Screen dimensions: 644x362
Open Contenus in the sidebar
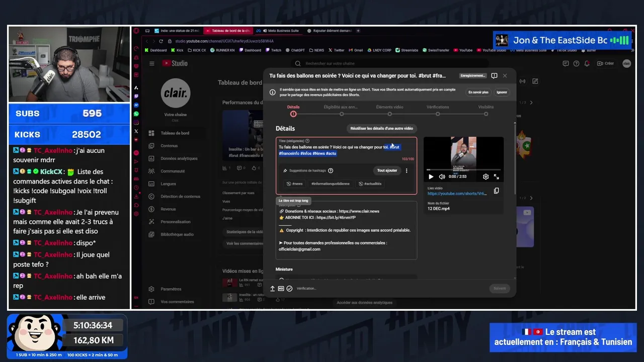pyautogui.click(x=169, y=146)
